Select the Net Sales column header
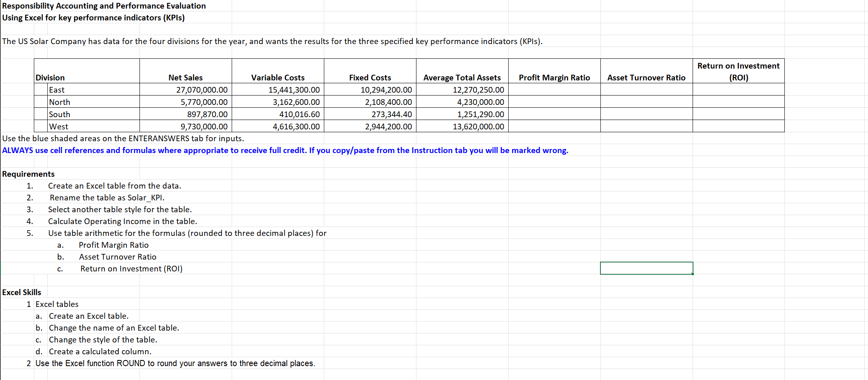 click(186, 71)
